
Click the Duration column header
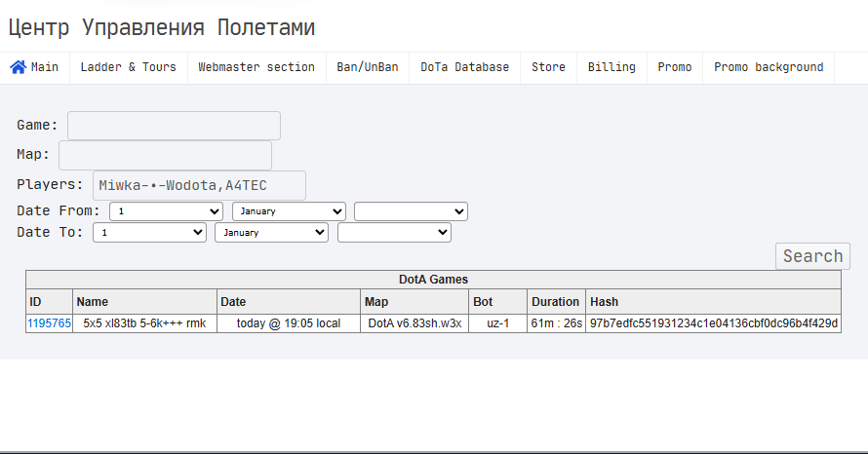click(556, 302)
